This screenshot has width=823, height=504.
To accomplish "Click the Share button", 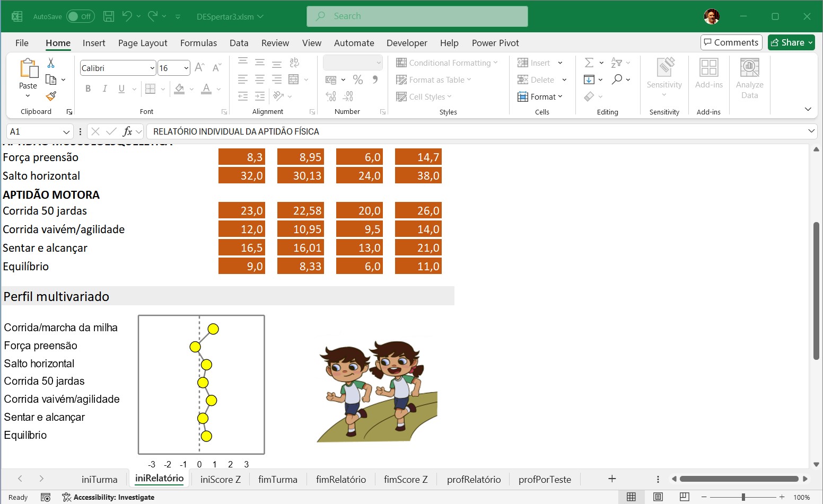I will coord(791,42).
